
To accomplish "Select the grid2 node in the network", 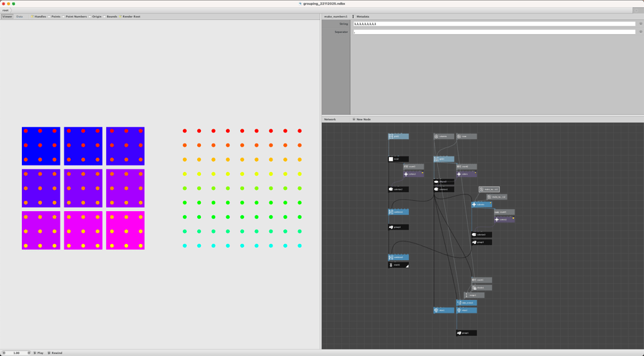I will (399, 136).
